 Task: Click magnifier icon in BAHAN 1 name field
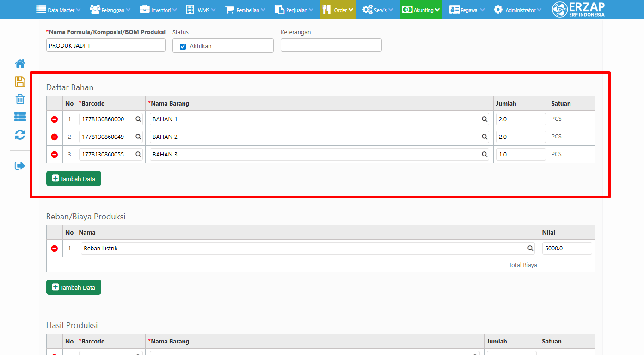[485, 119]
